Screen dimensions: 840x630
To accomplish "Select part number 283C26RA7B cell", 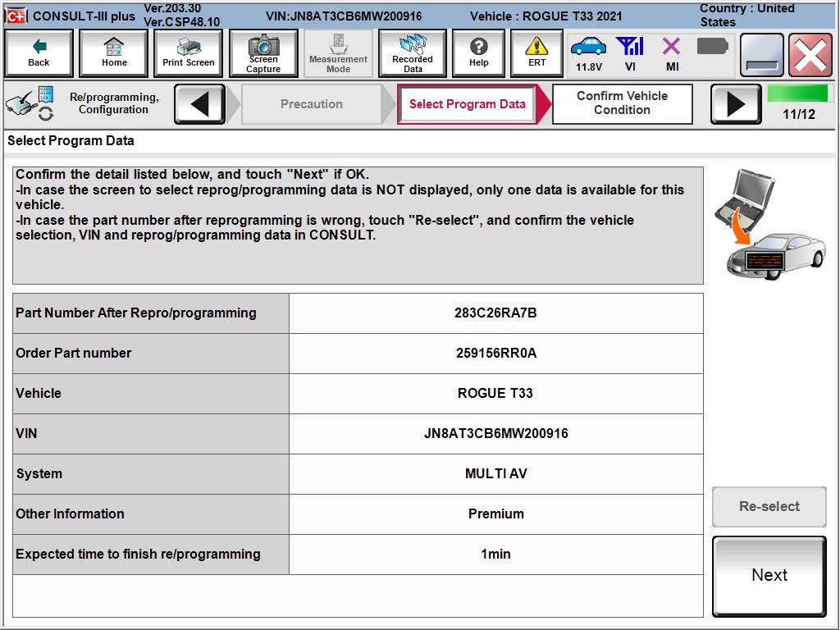I will click(495, 313).
